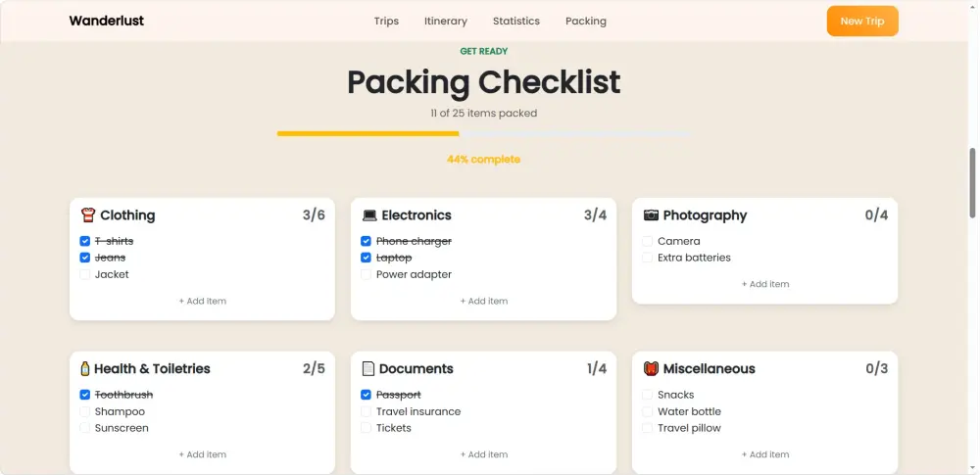Image resolution: width=980 pixels, height=475 pixels.
Task: Check the Power adapter checkbox
Action: (x=367, y=274)
